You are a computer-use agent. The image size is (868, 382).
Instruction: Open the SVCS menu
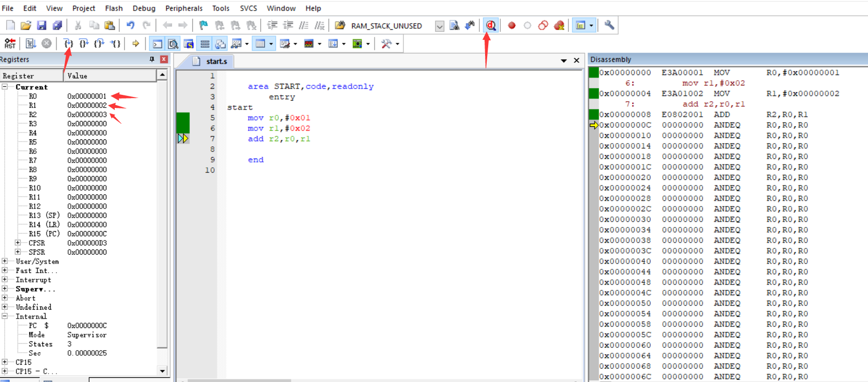pos(248,8)
